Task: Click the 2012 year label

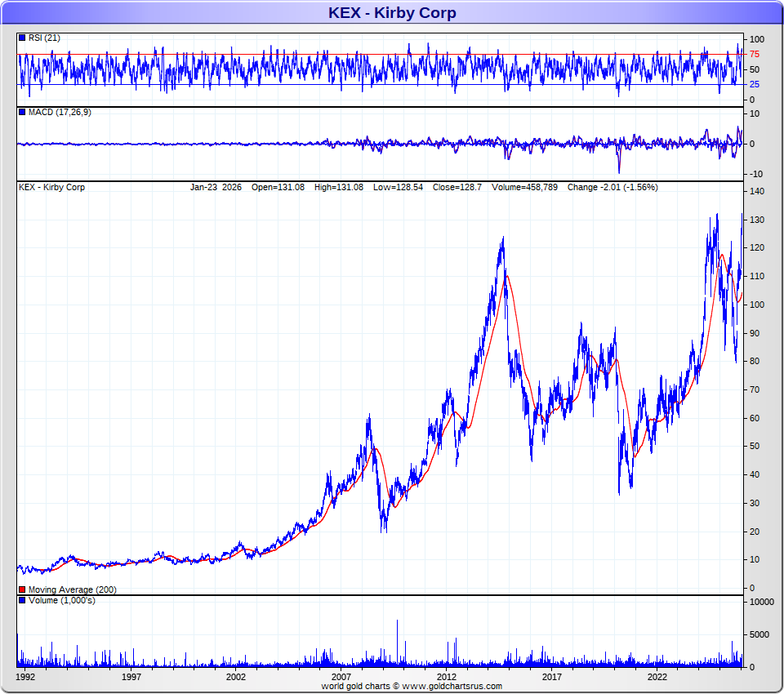Action: (x=447, y=677)
